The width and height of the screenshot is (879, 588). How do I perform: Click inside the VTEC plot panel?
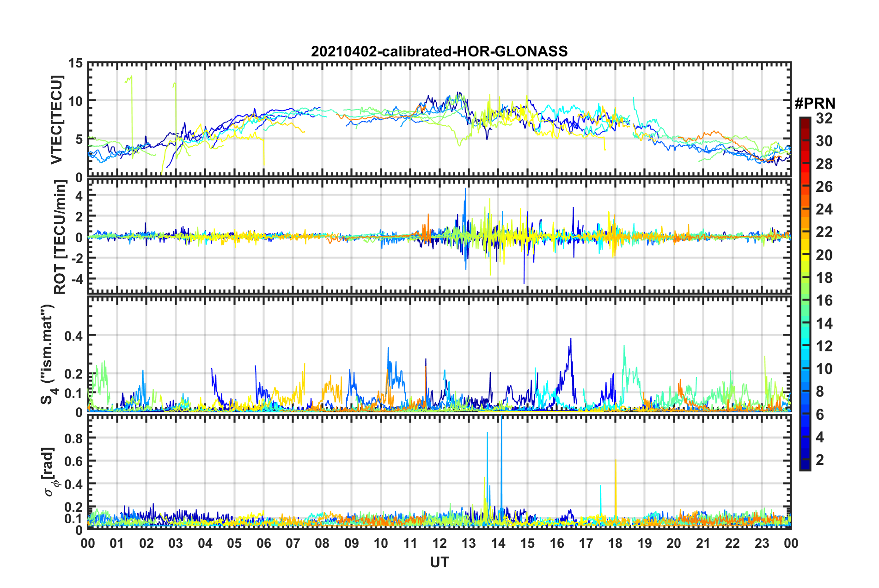point(439,120)
